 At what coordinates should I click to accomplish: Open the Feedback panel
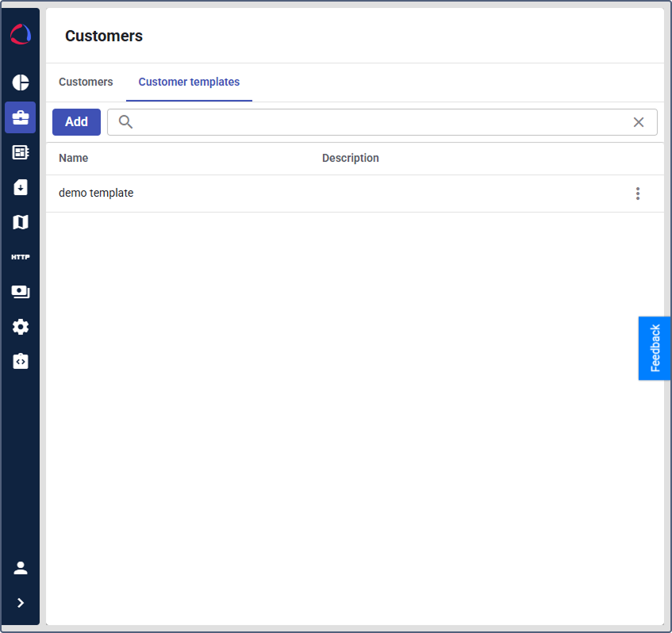[x=655, y=348]
